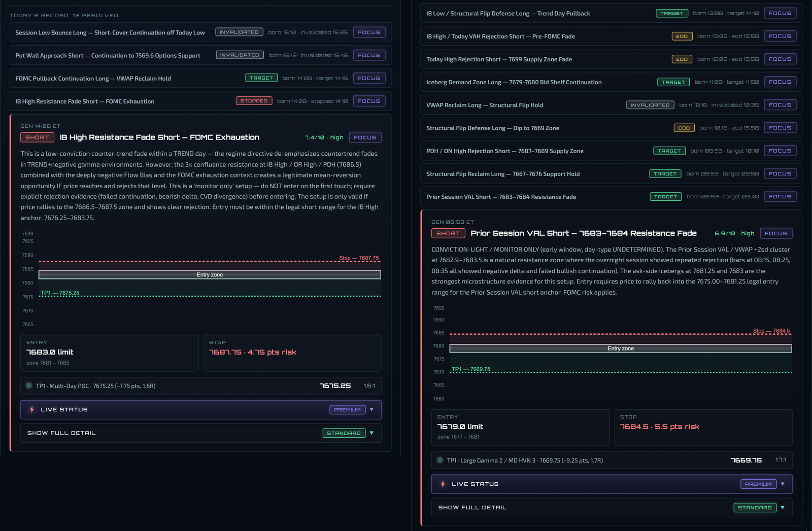Expand right Show Full Detail arrow

click(x=783, y=507)
